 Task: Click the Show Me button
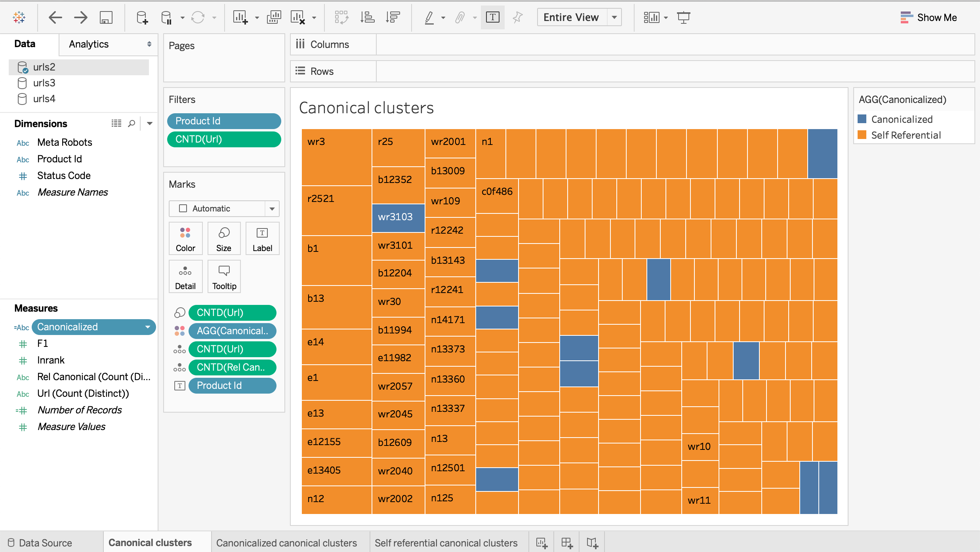pyautogui.click(x=929, y=17)
